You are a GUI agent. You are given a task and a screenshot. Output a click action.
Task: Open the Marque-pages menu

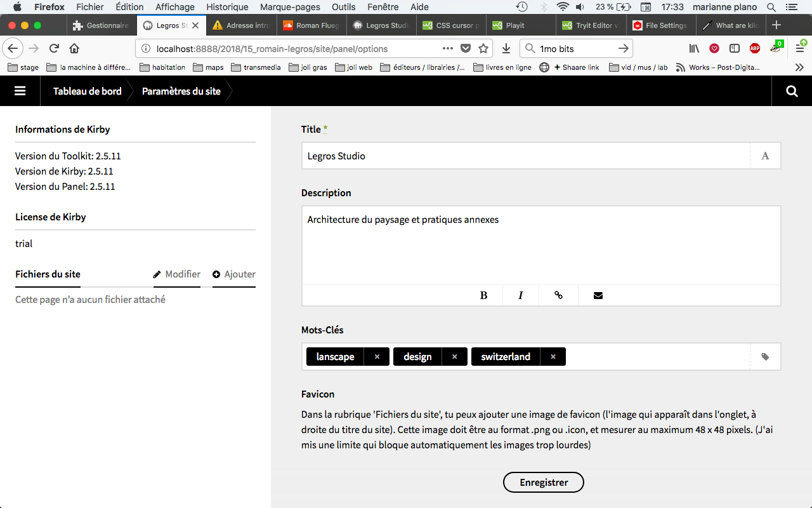(x=289, y=7)
